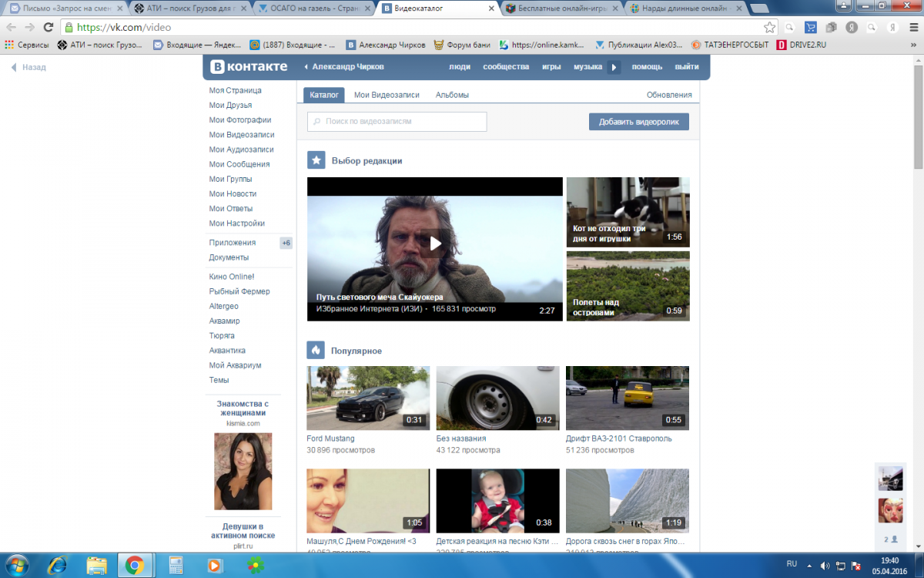Show more bookmarks with the double chevron
924x578 pixels.
[x=916, y=45]
